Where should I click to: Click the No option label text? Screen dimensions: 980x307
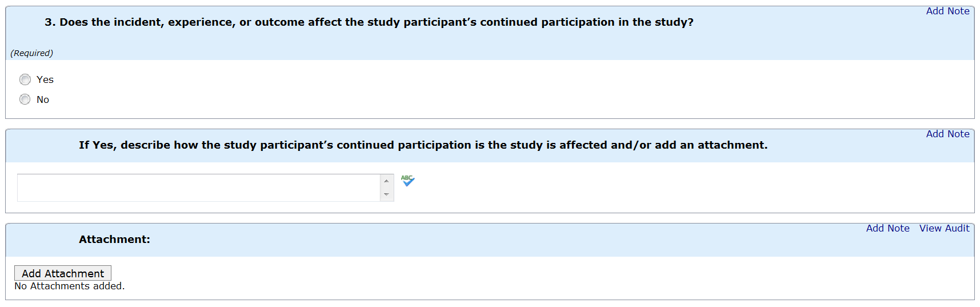pos(43,99)
